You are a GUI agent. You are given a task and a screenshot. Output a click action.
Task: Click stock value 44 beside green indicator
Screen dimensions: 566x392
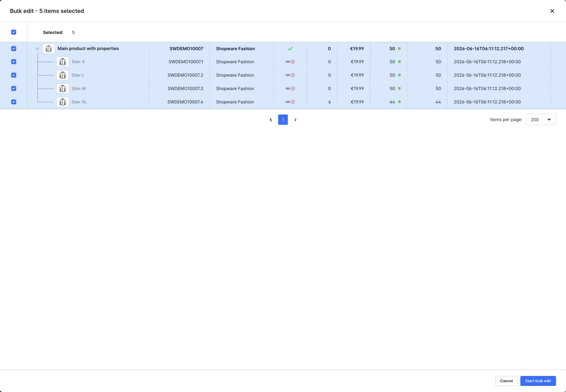[x=392, y=102]
